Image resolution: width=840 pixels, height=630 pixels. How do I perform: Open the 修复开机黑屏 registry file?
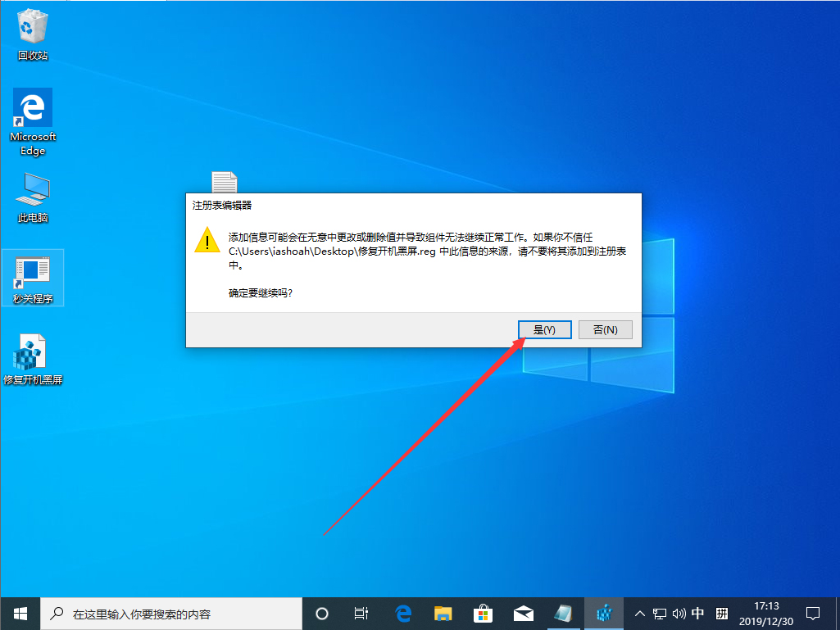point(32,352)
